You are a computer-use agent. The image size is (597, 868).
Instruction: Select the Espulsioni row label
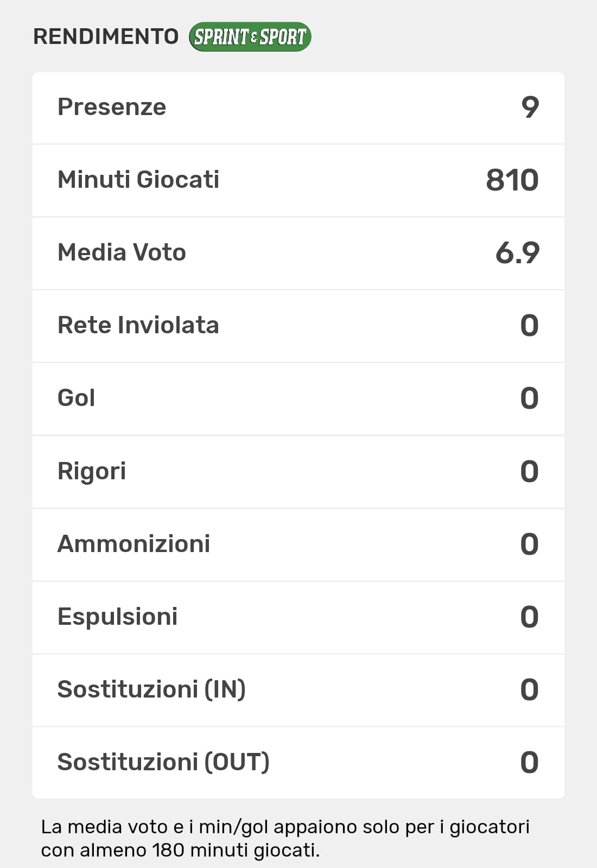pos(117,617)
